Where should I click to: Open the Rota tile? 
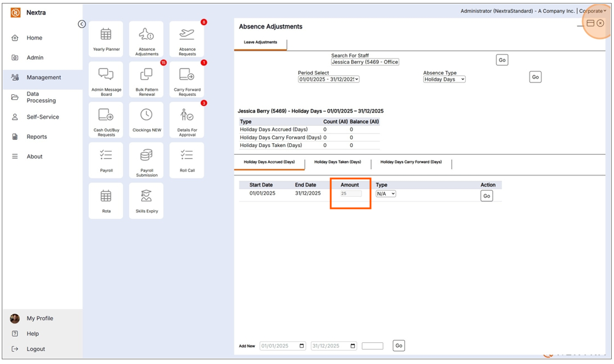point(106,200)
